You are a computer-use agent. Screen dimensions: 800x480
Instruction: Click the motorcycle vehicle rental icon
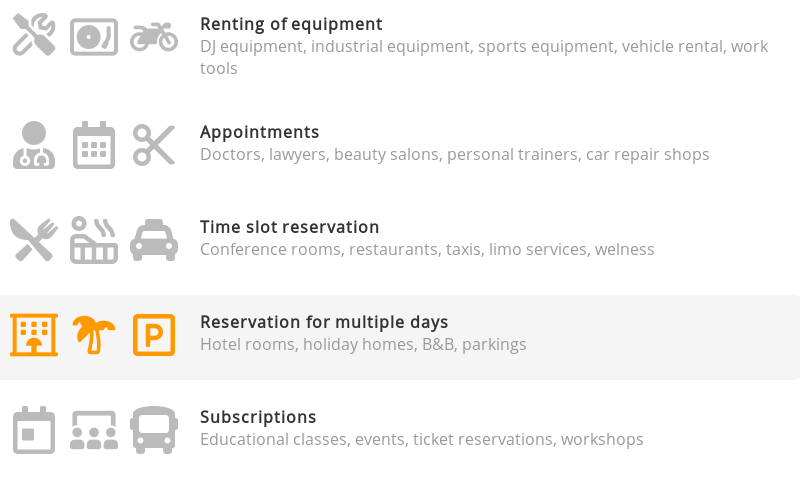point(154,37)
